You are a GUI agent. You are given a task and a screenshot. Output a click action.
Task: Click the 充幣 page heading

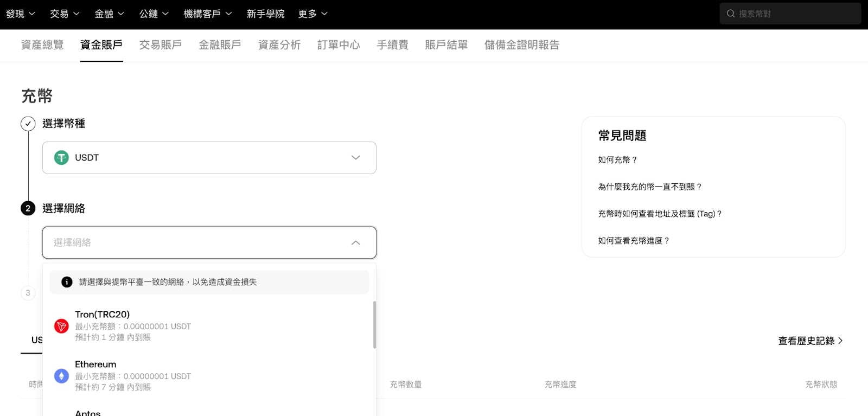coord(37,96)
